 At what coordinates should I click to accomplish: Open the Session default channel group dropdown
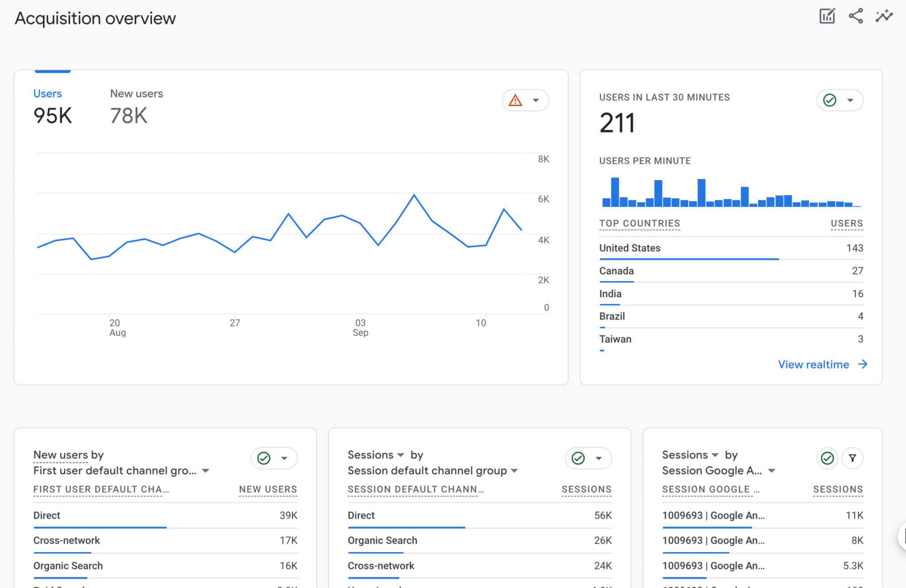coord(514,471)
